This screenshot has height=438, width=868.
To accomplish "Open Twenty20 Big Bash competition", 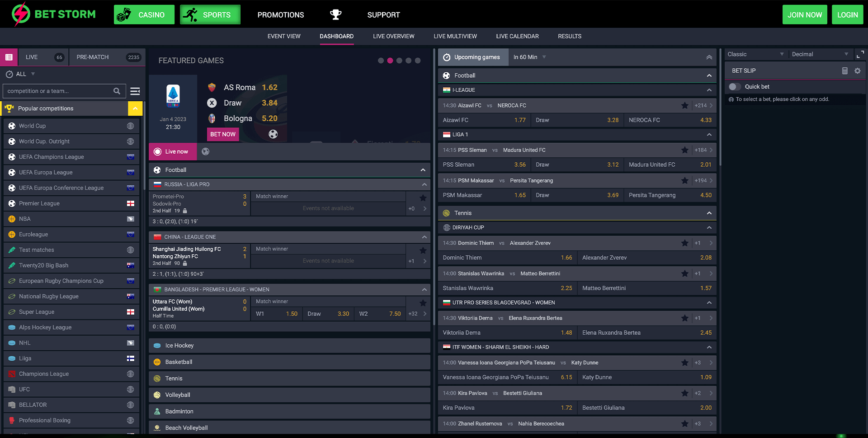I will click(71, 265).
